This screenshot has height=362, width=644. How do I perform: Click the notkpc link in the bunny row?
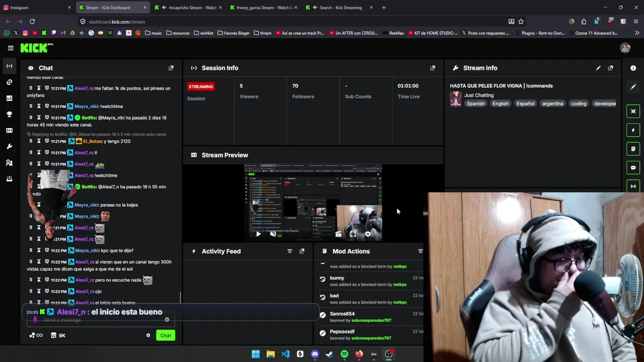tap(400, 285)
